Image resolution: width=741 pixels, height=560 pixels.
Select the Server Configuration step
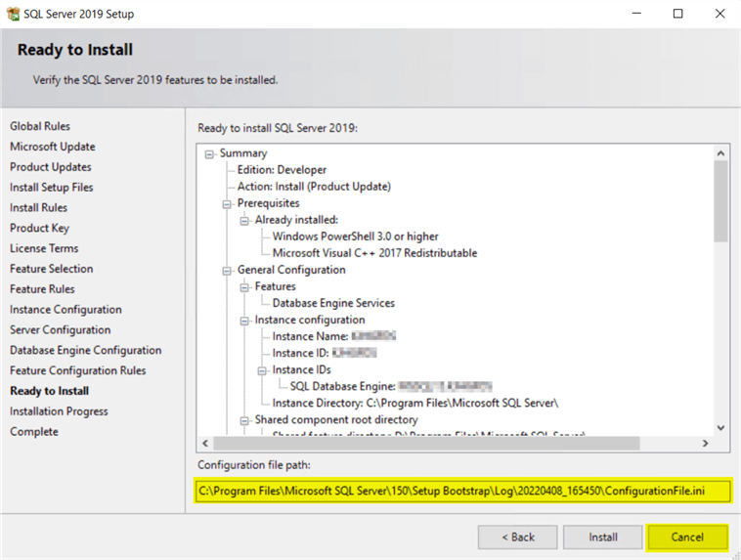coord(61,330)
